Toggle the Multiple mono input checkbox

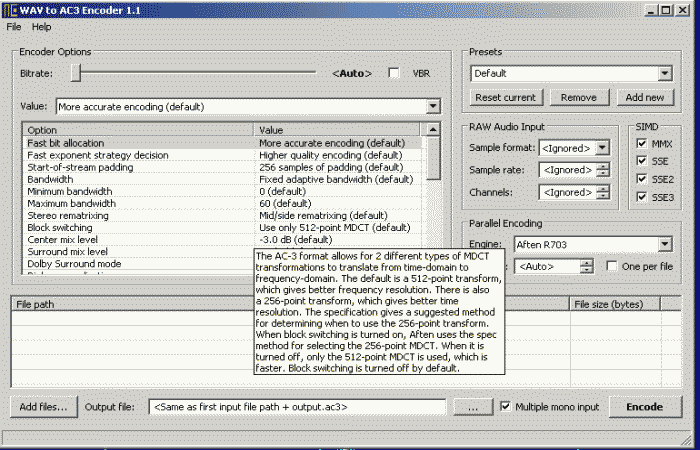[x=506, y=407]
